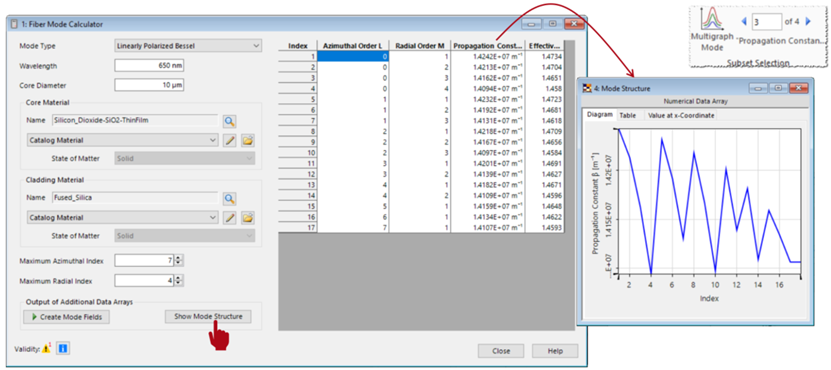
Task: Click the validity warning icon
Action: coord(47,348)
